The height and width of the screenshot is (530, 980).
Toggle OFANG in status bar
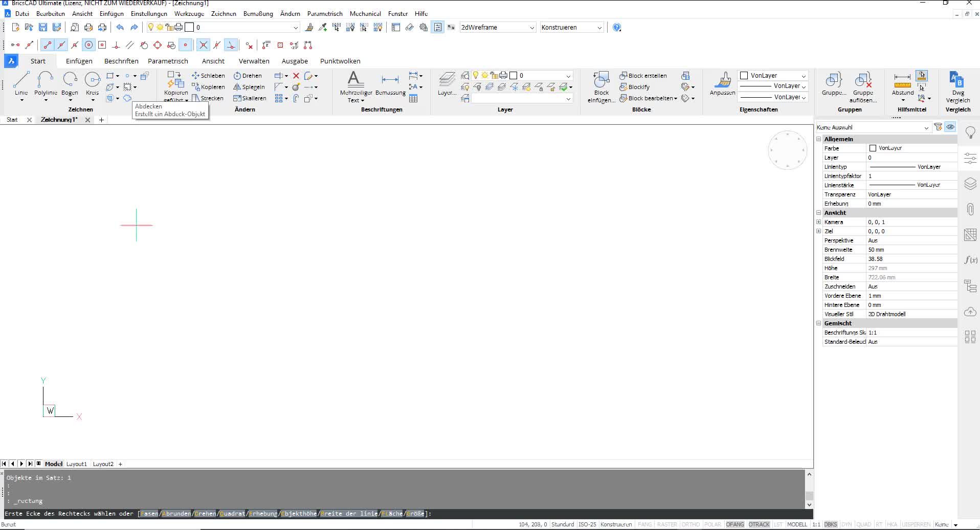coord(734,524)
